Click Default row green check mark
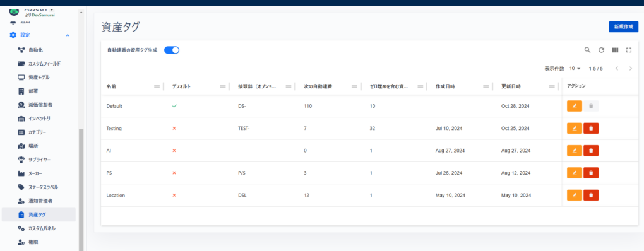The image size is (644, 251). pyautogui.click(x=174, y=106)
